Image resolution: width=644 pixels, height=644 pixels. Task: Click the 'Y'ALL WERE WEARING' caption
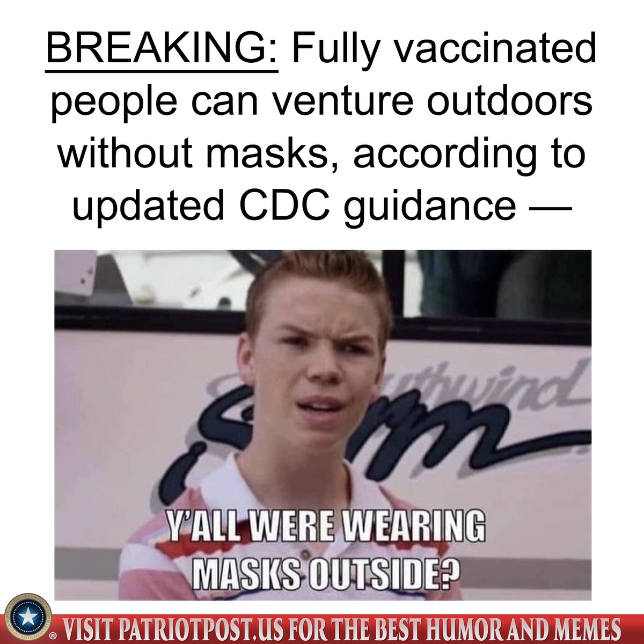(325, 527)
